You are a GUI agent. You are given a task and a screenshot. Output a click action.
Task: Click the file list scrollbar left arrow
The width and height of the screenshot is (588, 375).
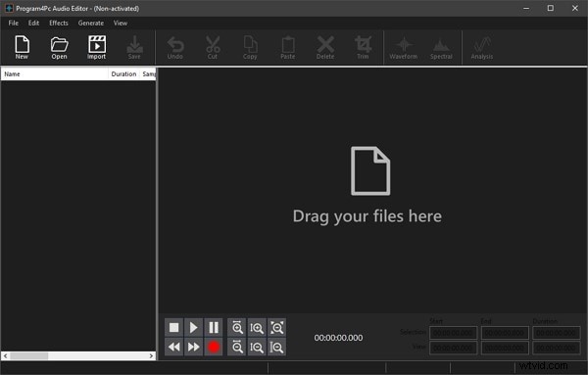(5, 355)
